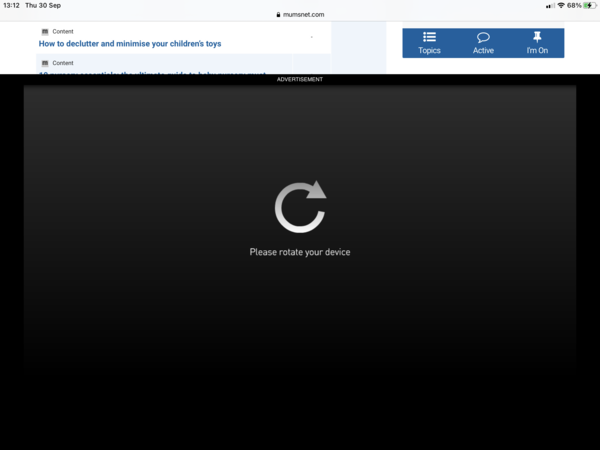The height and width of the screenshot is (450, 600).
Task: Tap the 'Please rotate your device' message
Action: [300, 252]
